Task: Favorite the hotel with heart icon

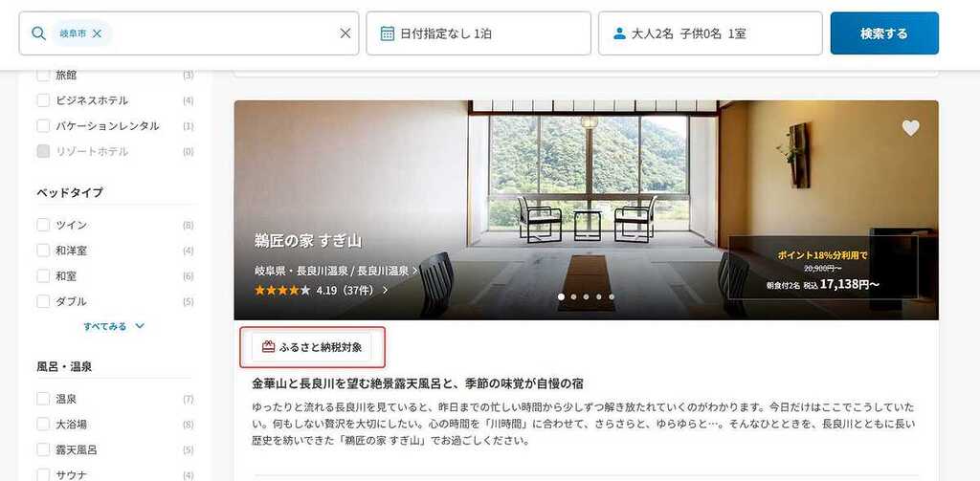Action: pyautogui.click(x=911, y=128)
